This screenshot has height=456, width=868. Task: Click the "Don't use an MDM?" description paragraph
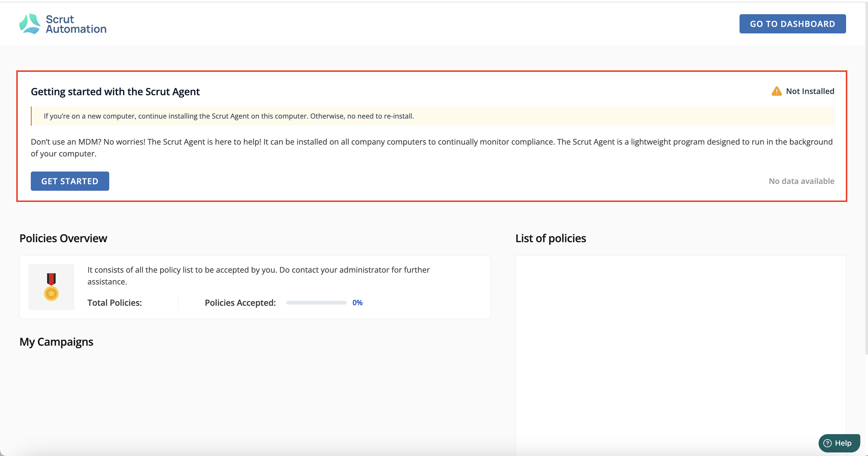click(x=432, y=148)
